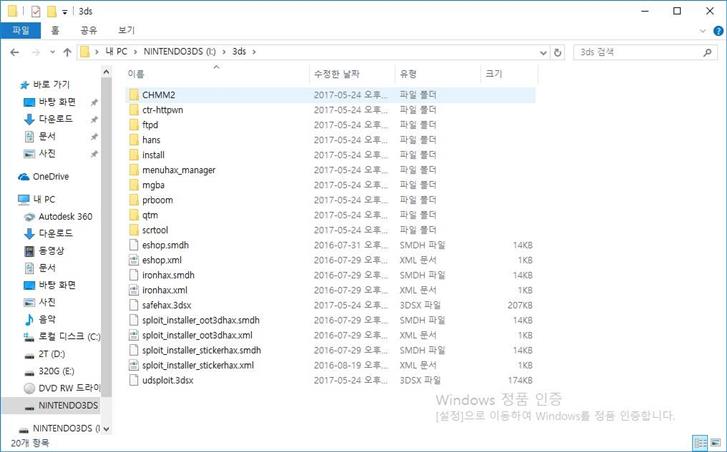Viewport: 727px width, 452px height.
Task: Open the Help question mark icon
Action: tap(718, 31)
